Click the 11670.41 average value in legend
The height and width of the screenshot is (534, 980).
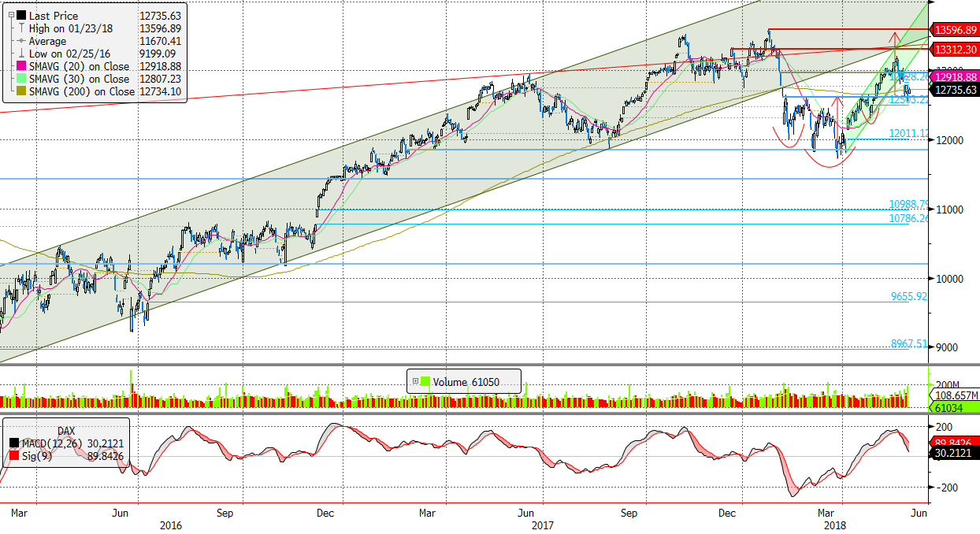pos(160,41)
